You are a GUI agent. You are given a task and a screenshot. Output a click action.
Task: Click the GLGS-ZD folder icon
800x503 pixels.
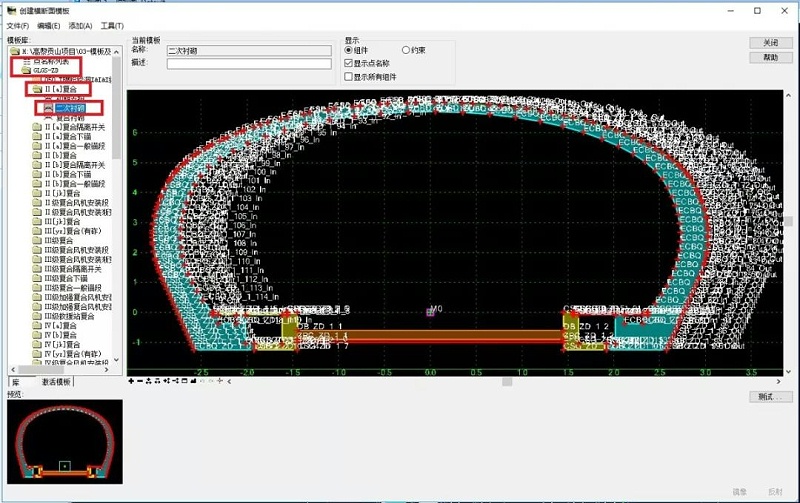[x=26, y=70]
